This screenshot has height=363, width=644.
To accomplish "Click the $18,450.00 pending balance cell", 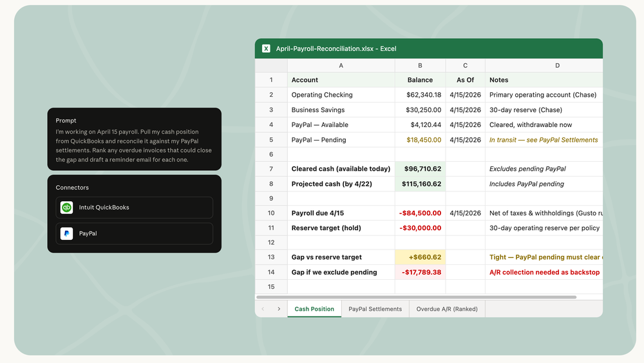I will [420, 140].
